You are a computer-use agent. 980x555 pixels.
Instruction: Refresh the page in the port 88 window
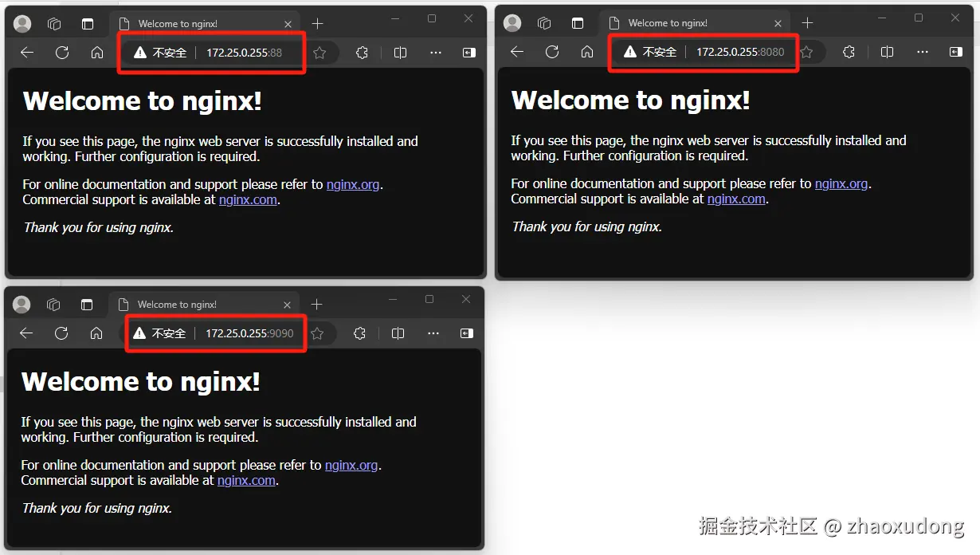62,53
